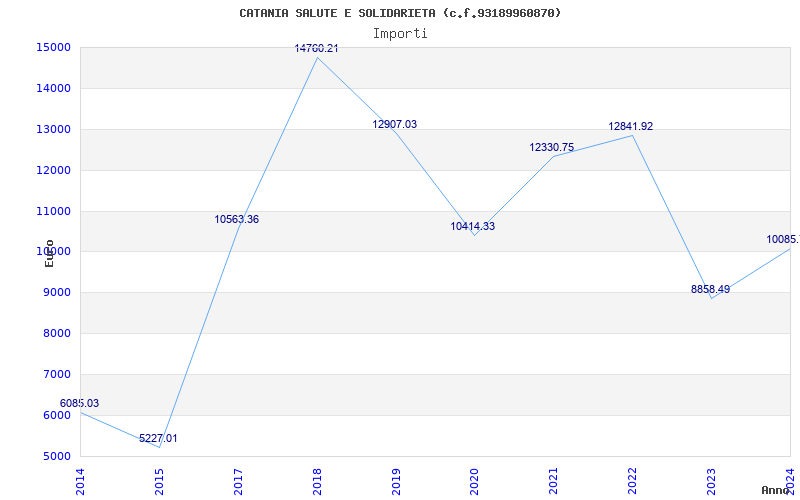This screenshot has width=800, height=500.
Task: Click the 12000 y-axis tick label
Action: pos(53,170)
